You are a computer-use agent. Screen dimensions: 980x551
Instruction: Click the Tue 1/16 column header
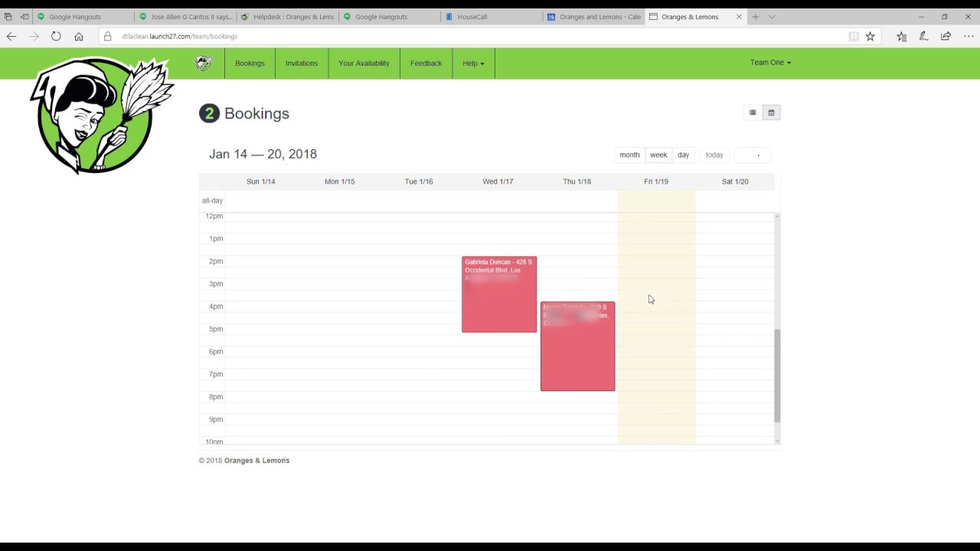[419, 181]
